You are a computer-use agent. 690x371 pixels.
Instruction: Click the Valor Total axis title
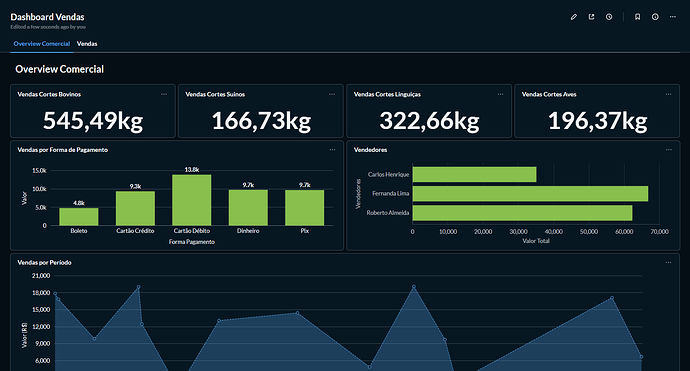coord(536,241)
